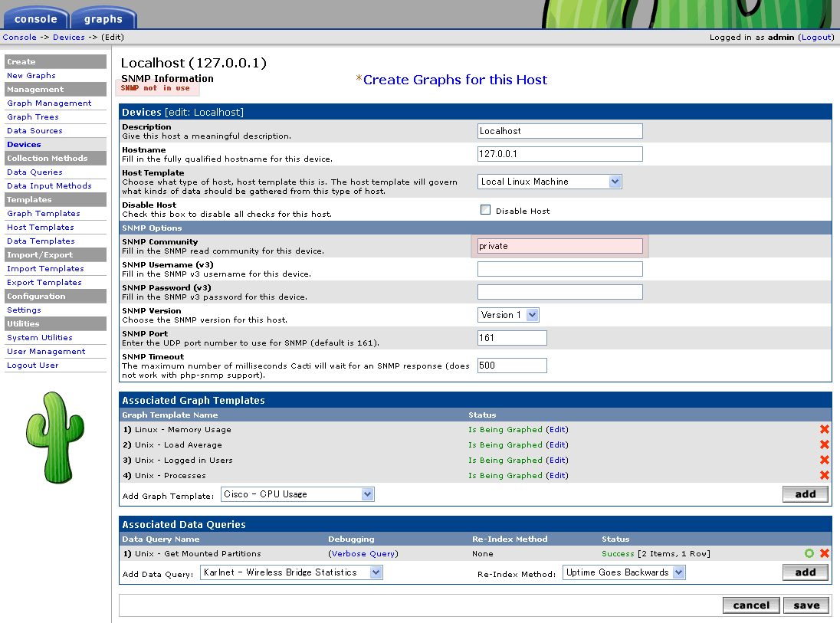Expand the SNMP Version dropdown
The height and width of the screenshot is (623, 840).
[x=508, y=315]
